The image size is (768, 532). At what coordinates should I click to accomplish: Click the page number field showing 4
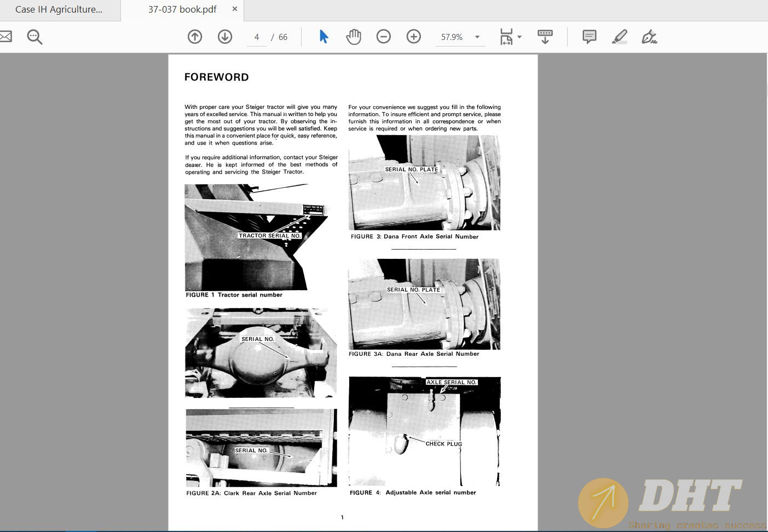(x=256, y=37)
